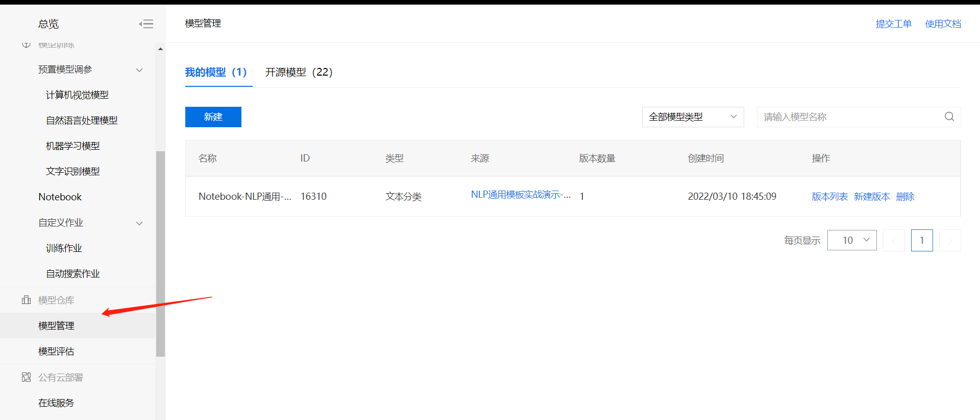980x420 pixels.
Task: Go to the next page arrow
Action: 950,240
